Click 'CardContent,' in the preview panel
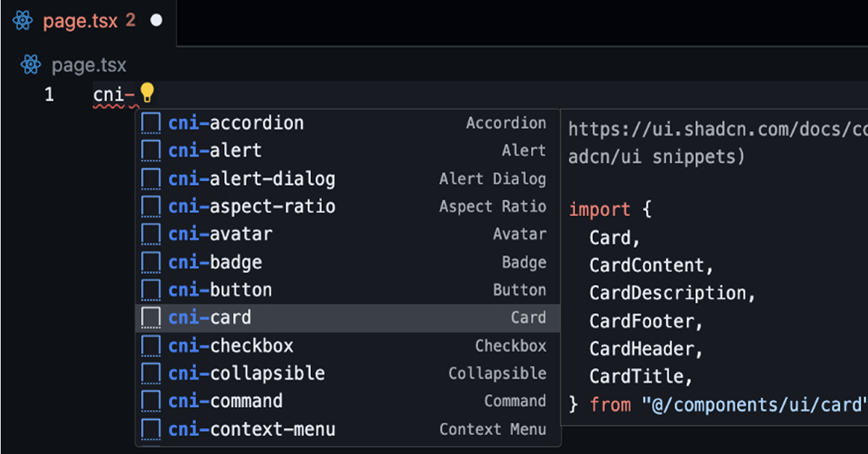 pyautogui.click(x=652, y=265)
